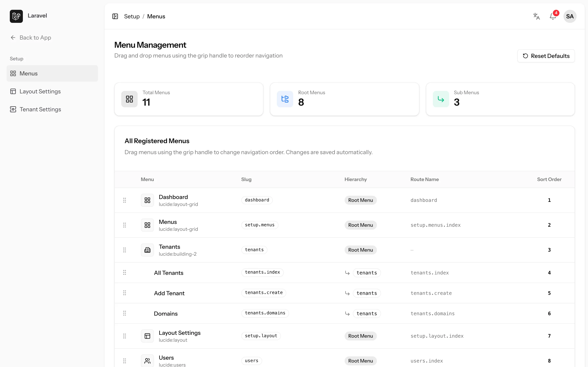
Task: Go to Tenant Settings in sidebar
Action: (x=52, y=109)
